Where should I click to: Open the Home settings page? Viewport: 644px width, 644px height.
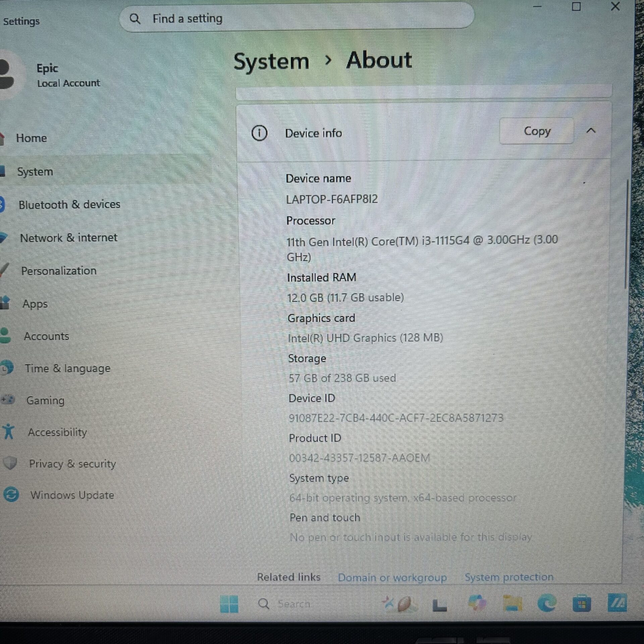pos(31,138)
